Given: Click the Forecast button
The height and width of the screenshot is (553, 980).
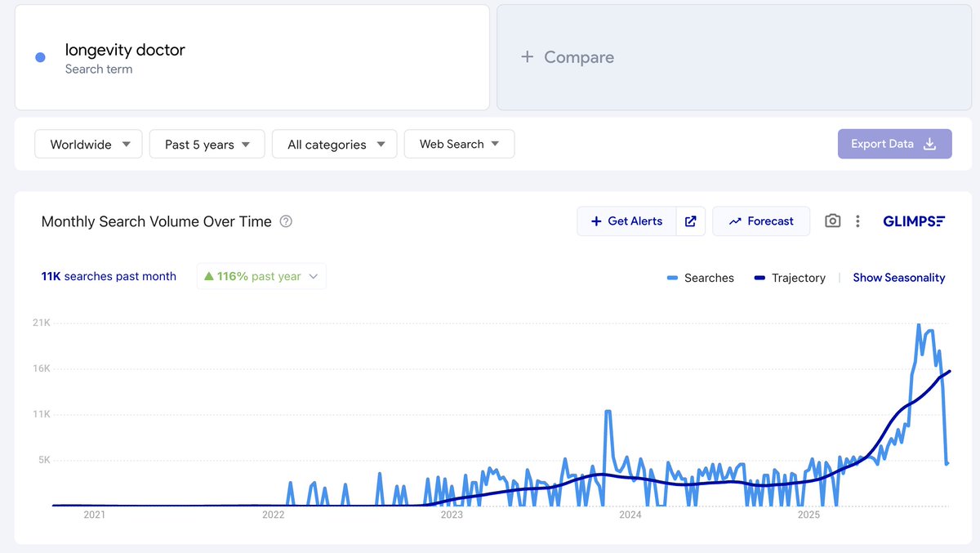Looking at the screenshot, I should click(761, 221).
